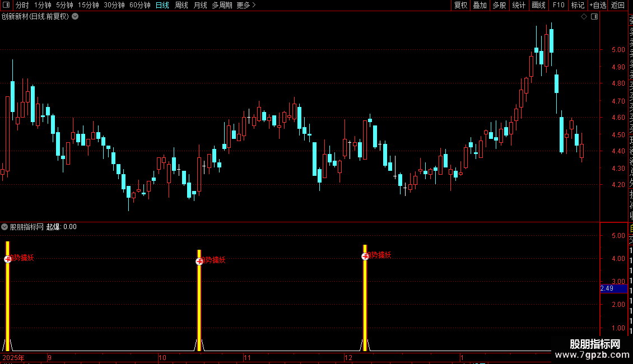Screen dimensions: 633x364
Task: Click the month 10 label on time axis
Action: pyautogui.click(x=162, y=357)
